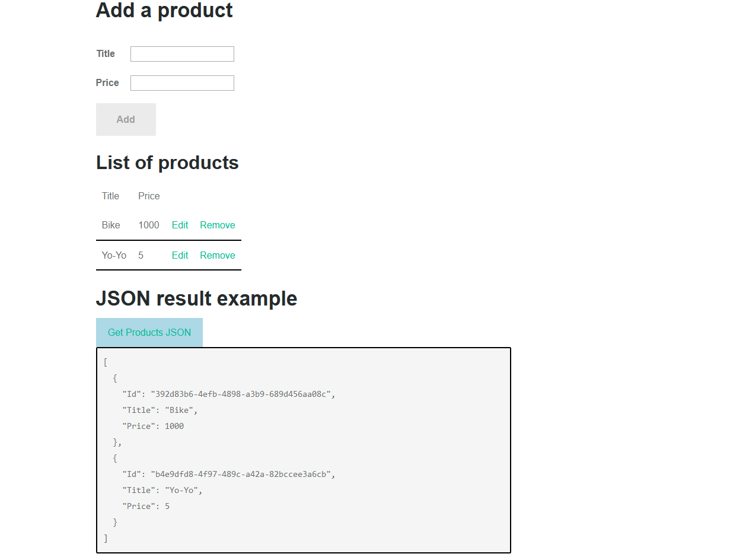Click the Title label beside the form input
The image size is (749, 560).
pyautogui.click(x=106, y=54)
